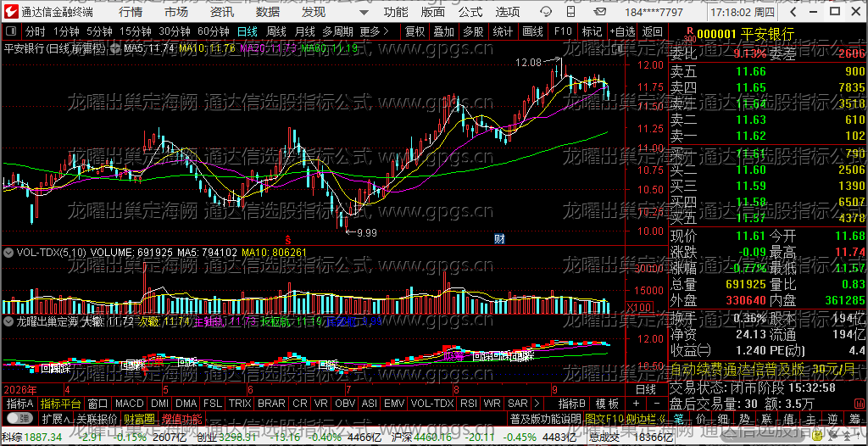This screenshot has width=868, height=446.
Task: Open the online customer service headset icon
Action: coord(546,11)
